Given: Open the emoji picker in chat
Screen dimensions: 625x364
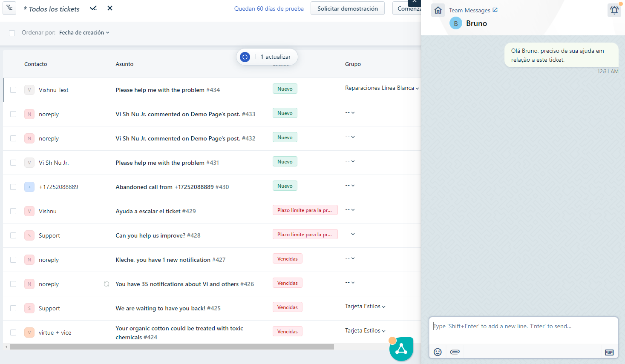Looking at the screenshot, I should tap(438, 352).
